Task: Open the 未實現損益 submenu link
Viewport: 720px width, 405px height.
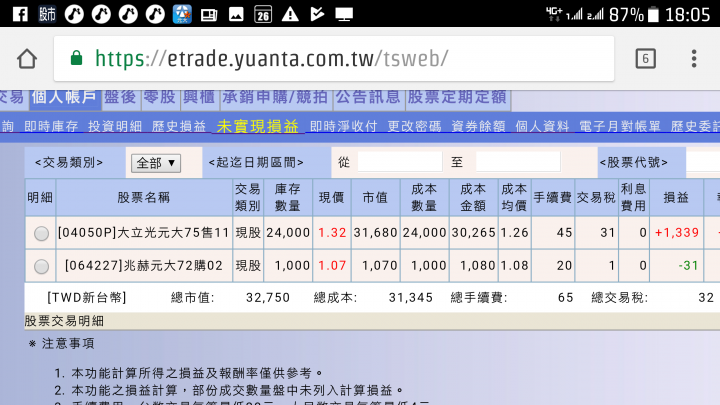Action: [x=258, y=126]
